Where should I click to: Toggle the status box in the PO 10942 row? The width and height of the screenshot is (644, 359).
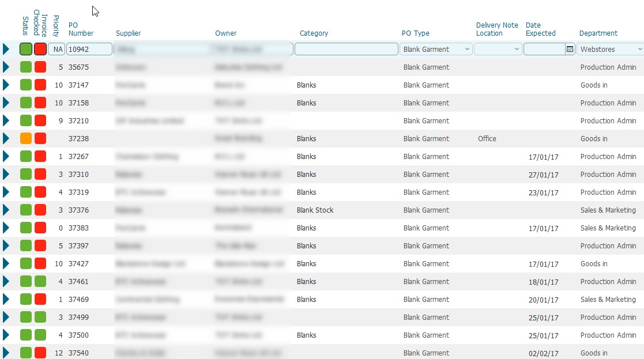pos(26,49)
